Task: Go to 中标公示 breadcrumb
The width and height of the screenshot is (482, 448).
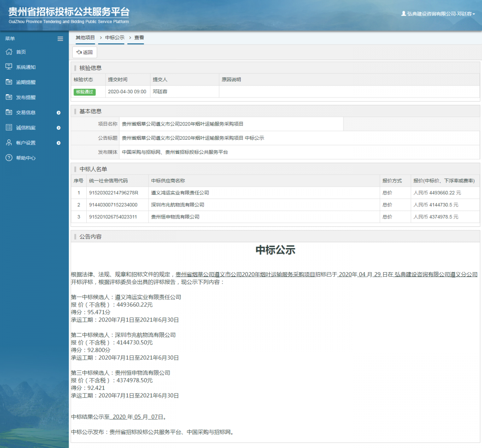Action: (x=115, y=38)
